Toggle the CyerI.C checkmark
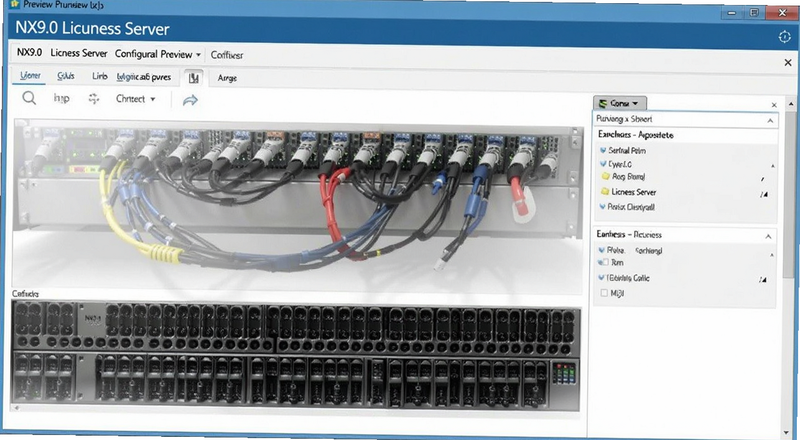Screen dimensions: 800x440 pyautogui.click(x=603, y=164)
